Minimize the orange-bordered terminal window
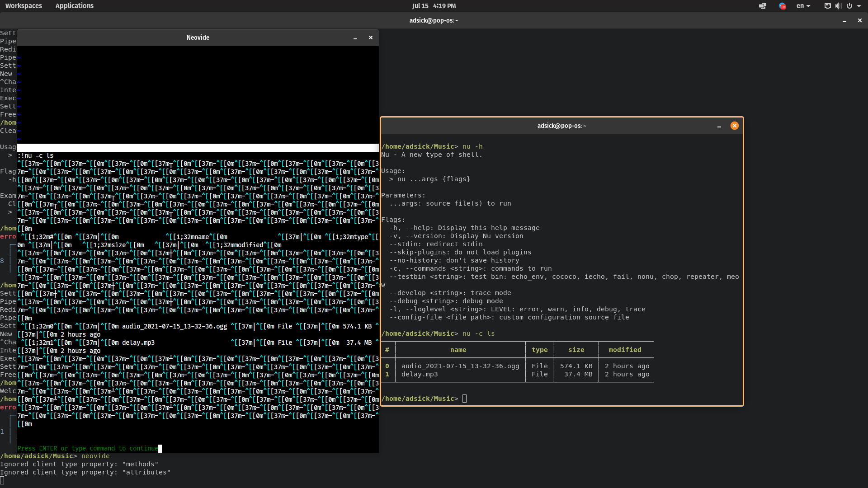This screenshot has height=488, width=868. [x=719, y=127]
